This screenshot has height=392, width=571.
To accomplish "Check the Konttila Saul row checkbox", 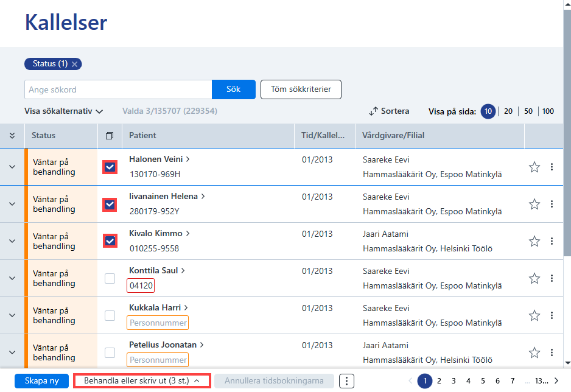I will (110, 278).
